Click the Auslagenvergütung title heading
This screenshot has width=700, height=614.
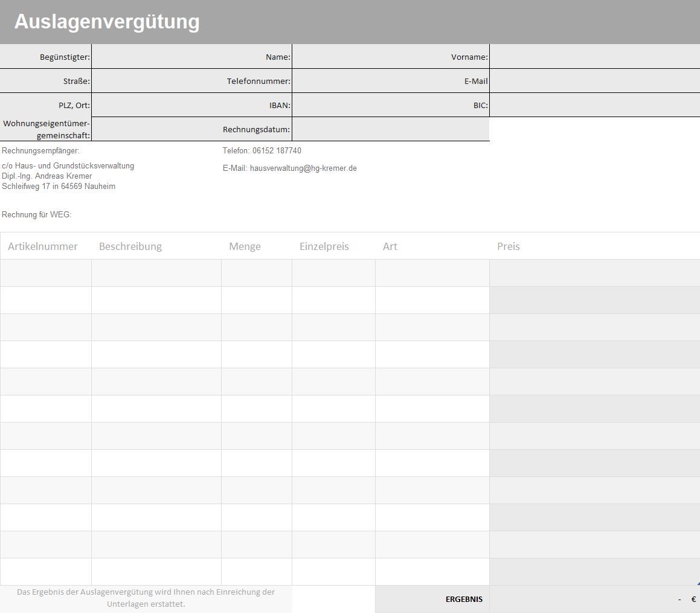point(107,22)
